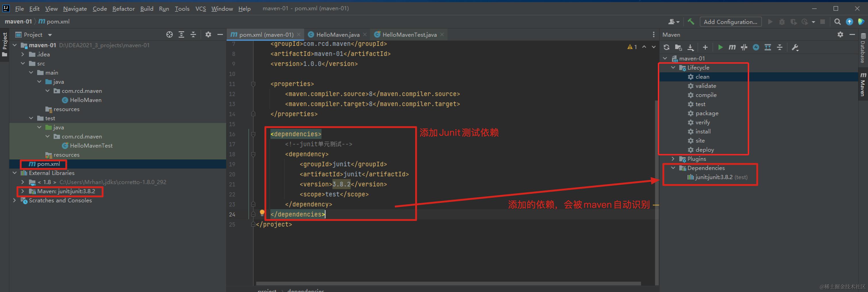Viewport: 868px width, 292px height.
Task: Toggle Offline Mode in Maven toolbar
Action: point(744,48)
